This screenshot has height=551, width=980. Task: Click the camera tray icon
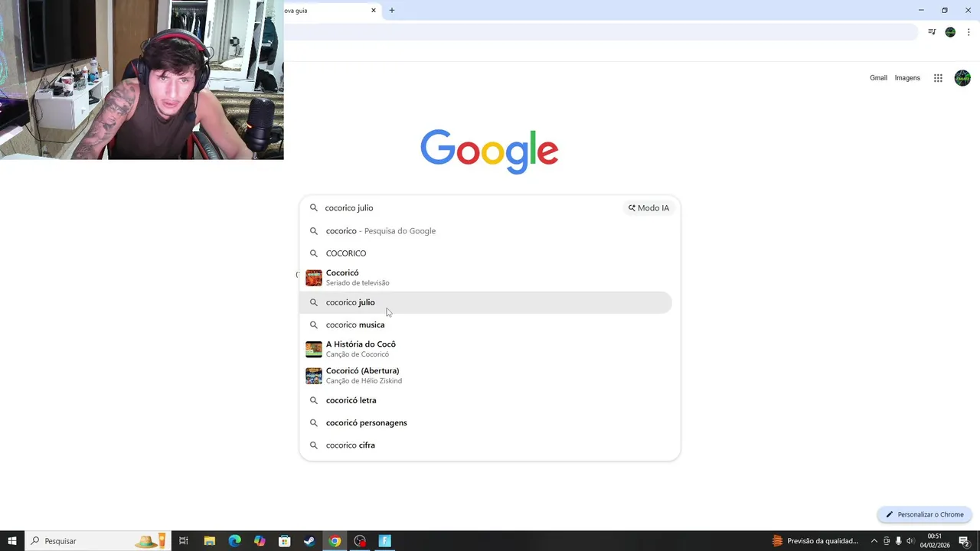(x=887, y=541)
